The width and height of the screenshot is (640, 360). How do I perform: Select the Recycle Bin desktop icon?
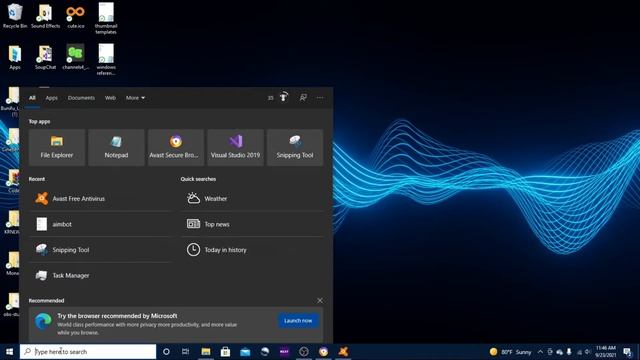pyautogui.click(x=15, y=16)
